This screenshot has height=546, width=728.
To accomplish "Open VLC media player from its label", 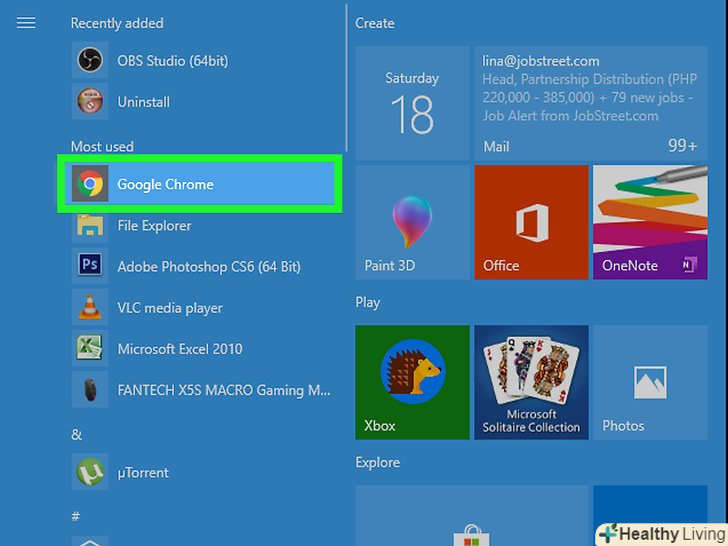I will coord(170,308).
